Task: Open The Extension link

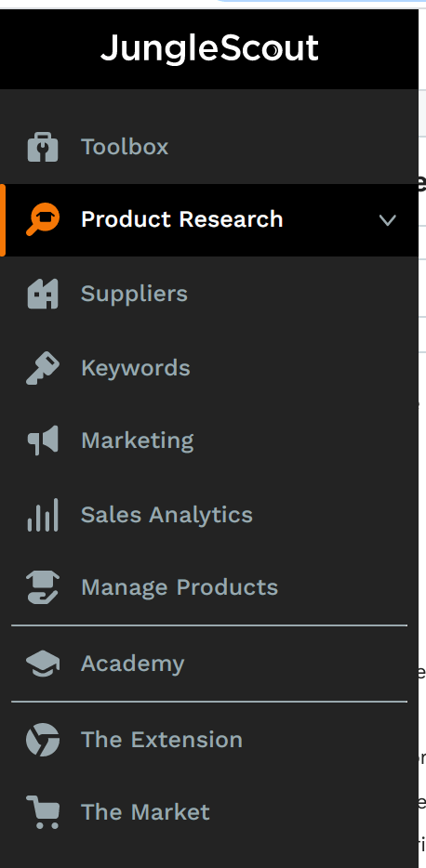Action: tap(209, 740)
